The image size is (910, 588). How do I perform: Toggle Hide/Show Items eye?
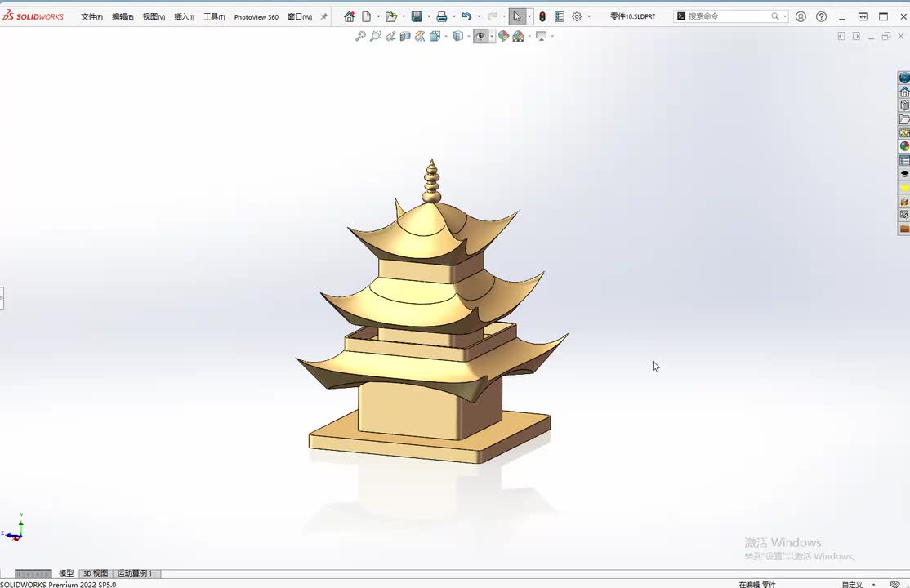pyautogui.click(x=480, y=36)
